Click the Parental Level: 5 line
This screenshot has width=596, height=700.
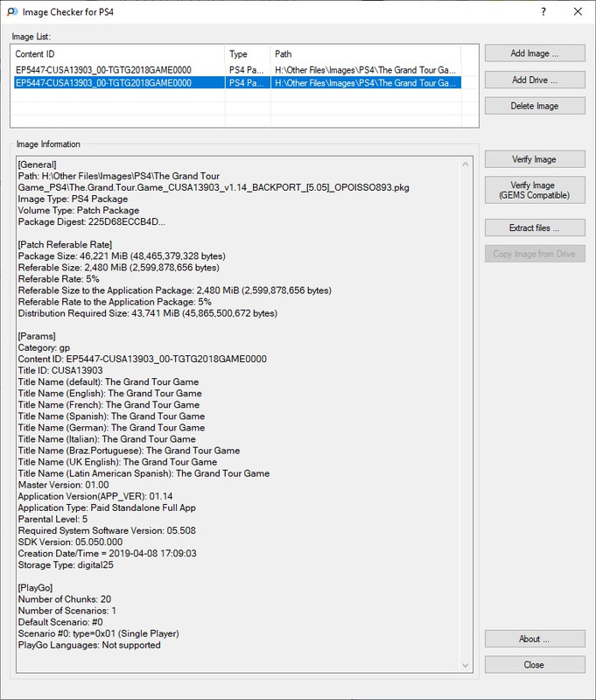pos(53,519)
